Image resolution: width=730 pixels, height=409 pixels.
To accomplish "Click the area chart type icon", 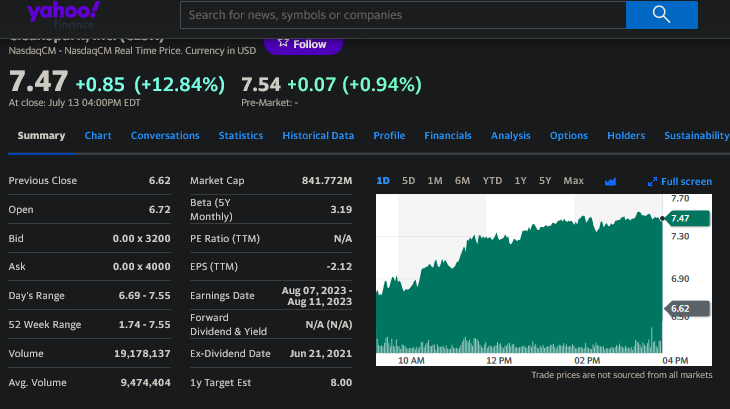I will (x=611, y=181).
